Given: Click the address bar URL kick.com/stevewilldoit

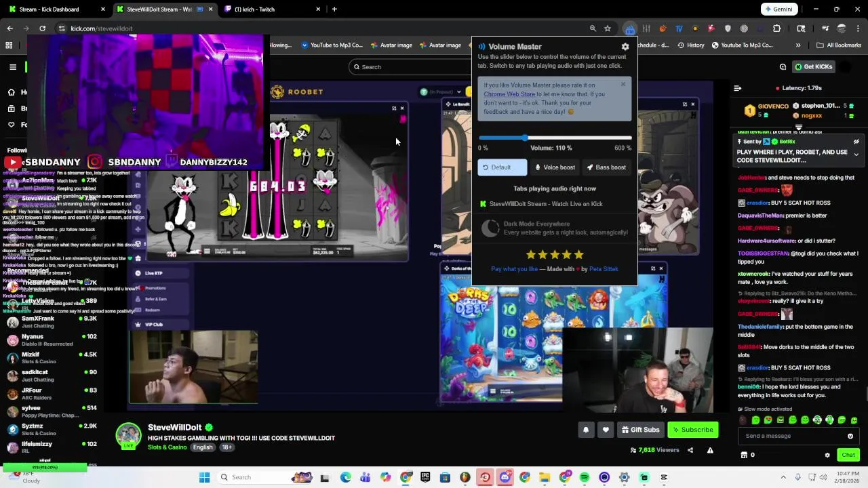Looking at the screenshot, I should click(x=102, y=28).
